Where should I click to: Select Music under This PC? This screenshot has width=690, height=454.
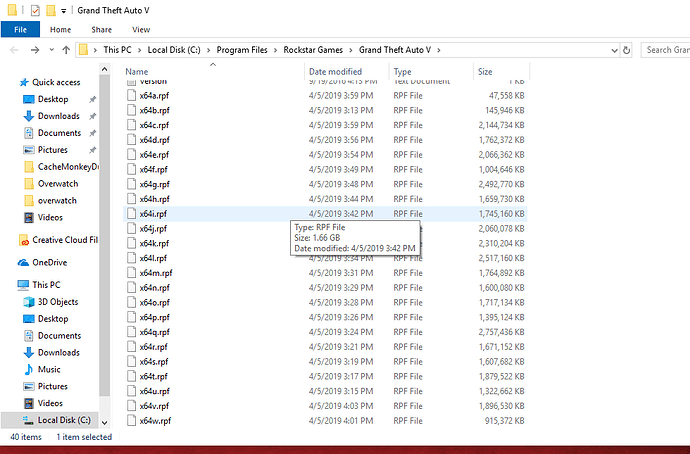tap(49, 370)
